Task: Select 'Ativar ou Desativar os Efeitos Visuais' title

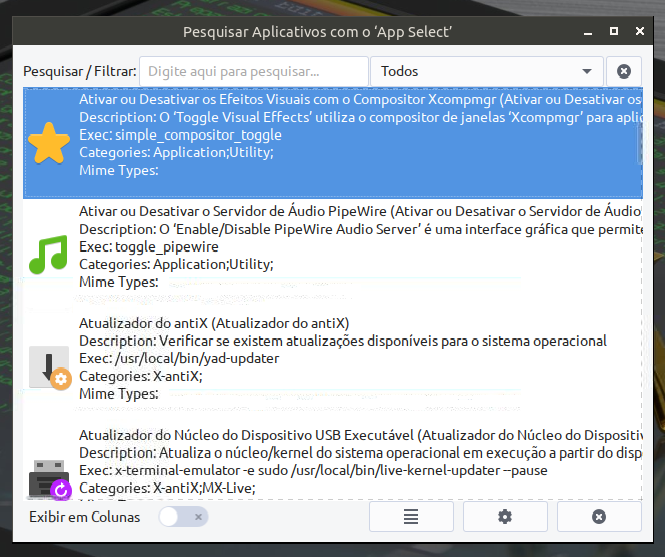Action: point(360,99)
